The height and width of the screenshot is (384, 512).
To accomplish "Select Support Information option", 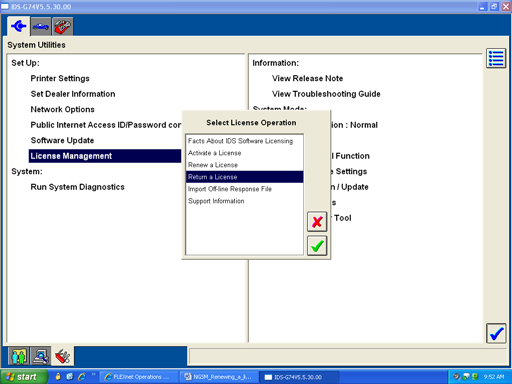I will 244,201.
